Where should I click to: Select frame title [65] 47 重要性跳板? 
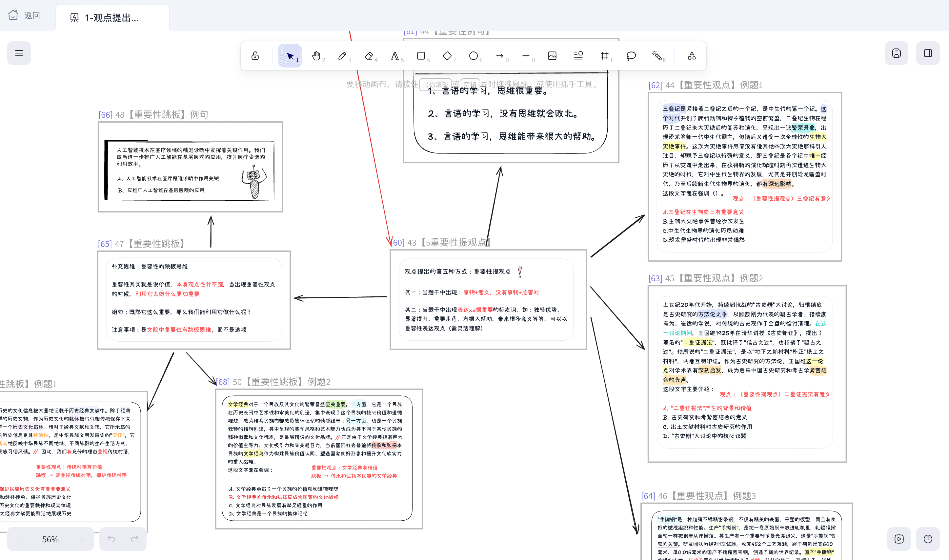[142, 243]
